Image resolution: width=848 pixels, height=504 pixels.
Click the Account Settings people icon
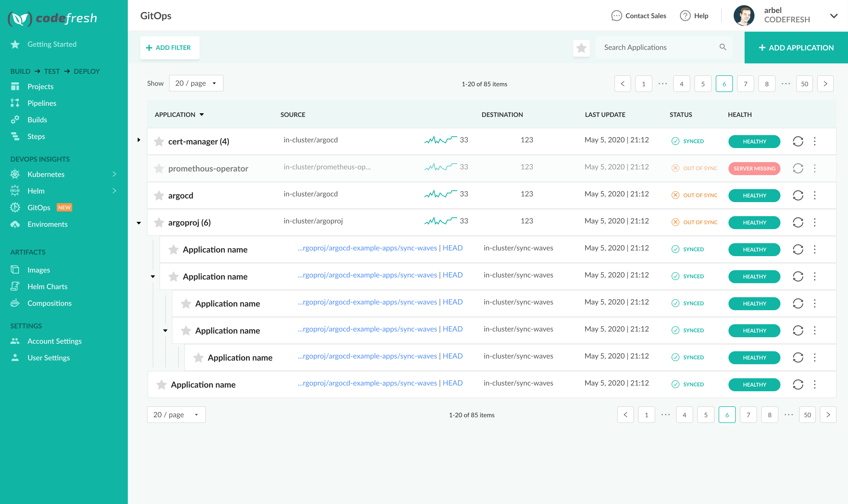tap(15, 341)
